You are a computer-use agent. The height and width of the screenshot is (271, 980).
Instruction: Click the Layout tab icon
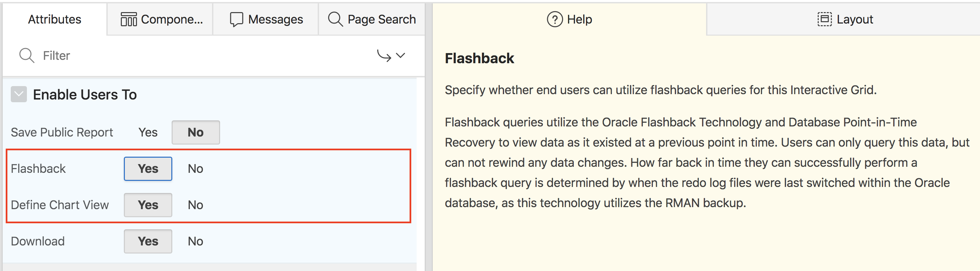pyautogui.click(x=825, y=20)
